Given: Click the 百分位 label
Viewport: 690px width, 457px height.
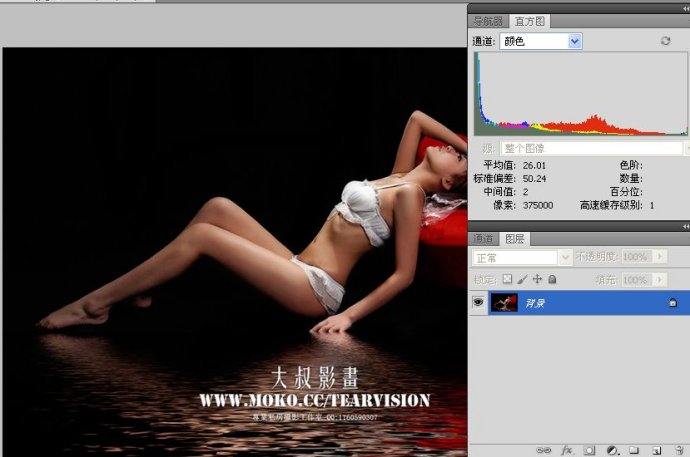Looking at the screenshot, I should pyautogui.click(x=626, y=192).
